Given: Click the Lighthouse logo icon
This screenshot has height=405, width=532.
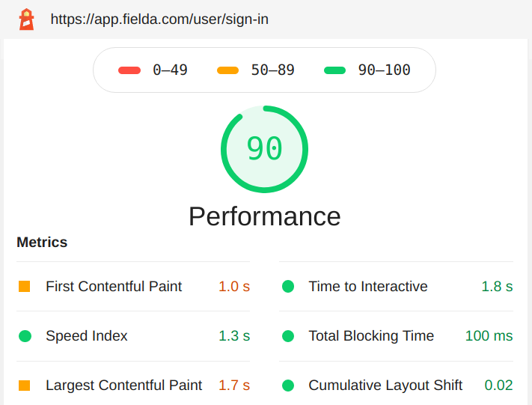Looking at the screenshot, I should pyautogui.click(x=26, y=19).
